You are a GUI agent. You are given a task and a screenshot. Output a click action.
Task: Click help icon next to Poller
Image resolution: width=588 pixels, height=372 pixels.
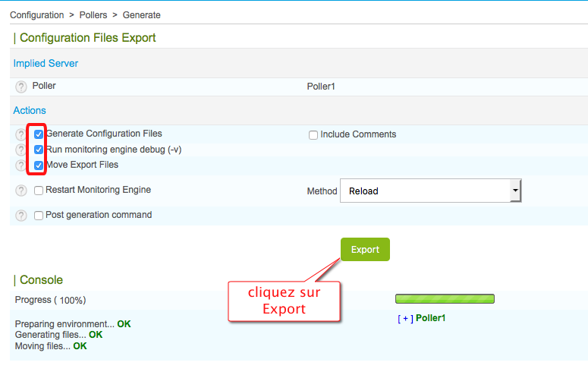(x=21, y=87)
